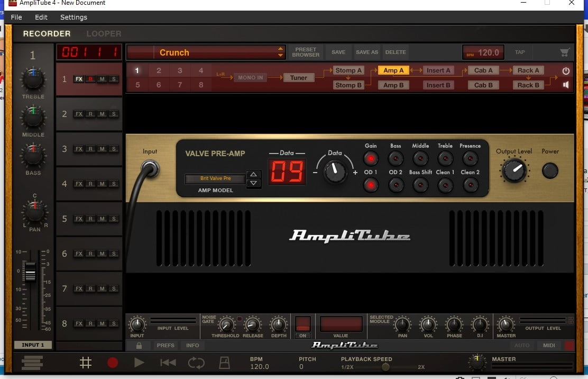The image size is (588, 379).
Task: Click the INFO button
Action: pos(192,346)
